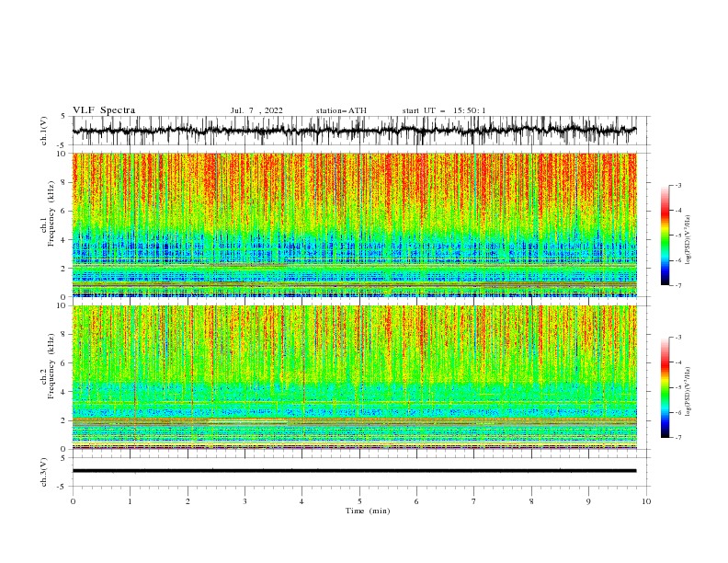Click the ch.2 "Frequency (kHz)" axis label

51,365
